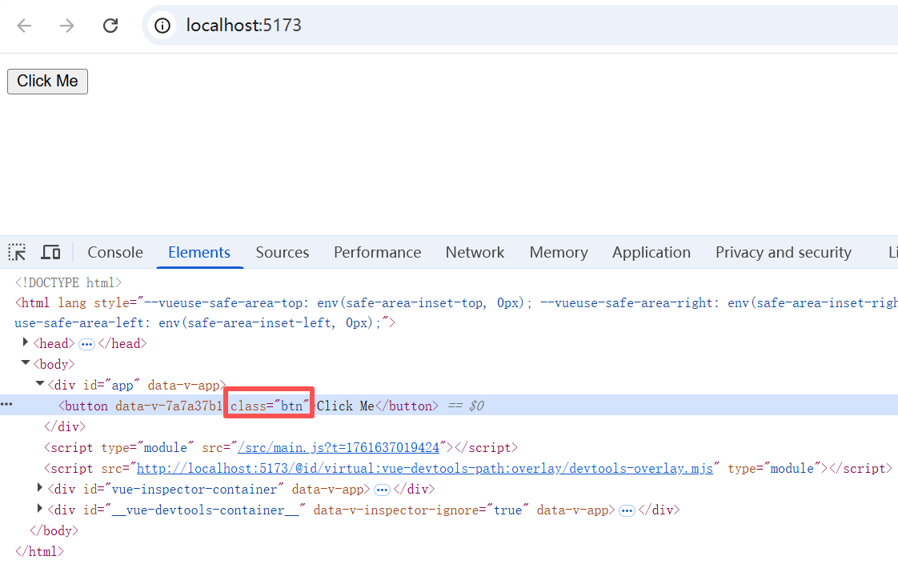898x588 pixels.
Task: Expand the vue-inspector-container div
Action: coord(39,488)
